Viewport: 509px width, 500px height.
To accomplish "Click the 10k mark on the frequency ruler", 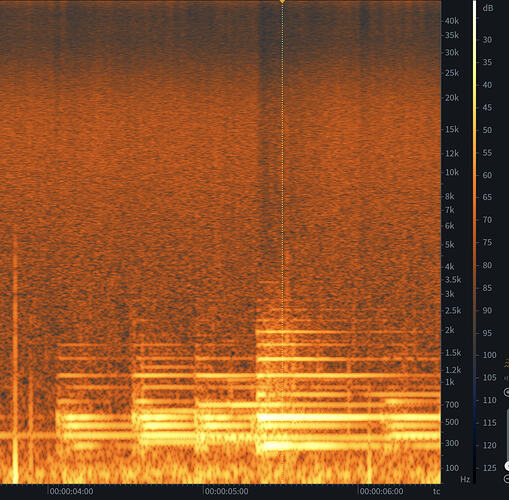I will (452, 172).
